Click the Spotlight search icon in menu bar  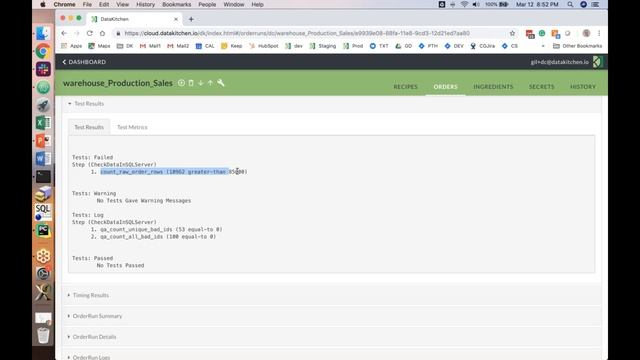(570, 4)
